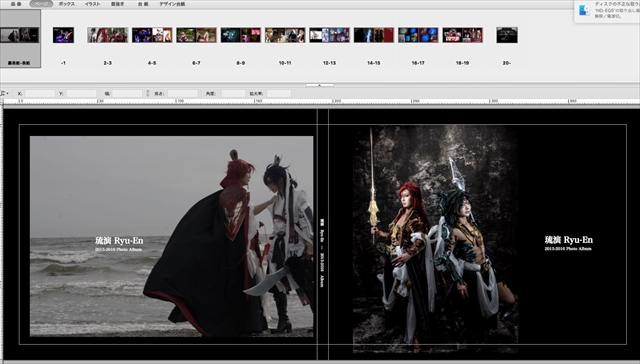
Task: Open the 台紙 tab
Action: tap(143, 4)
